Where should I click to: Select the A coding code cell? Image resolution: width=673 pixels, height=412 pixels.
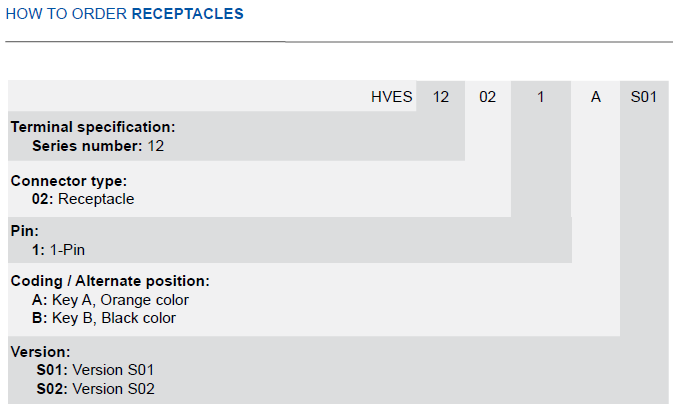(596, 97)
